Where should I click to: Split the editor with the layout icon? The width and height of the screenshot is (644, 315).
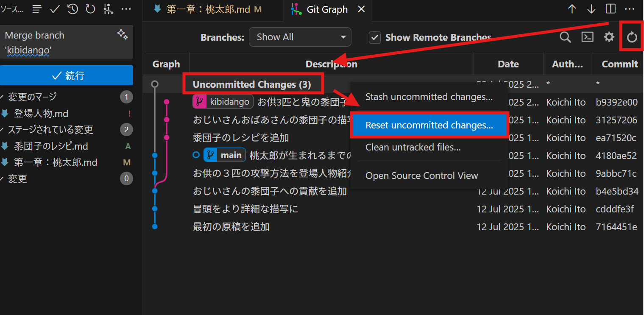tap(611, 9)
